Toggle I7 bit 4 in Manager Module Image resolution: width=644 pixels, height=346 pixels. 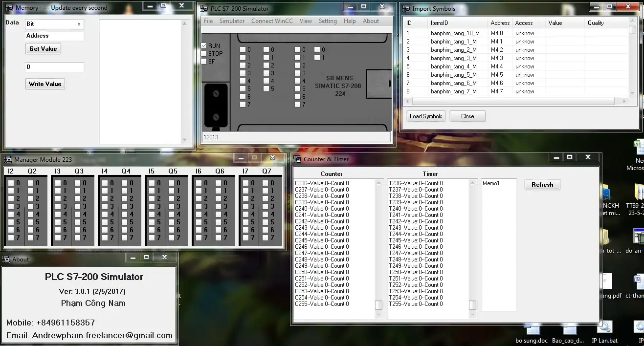[245, 214]
